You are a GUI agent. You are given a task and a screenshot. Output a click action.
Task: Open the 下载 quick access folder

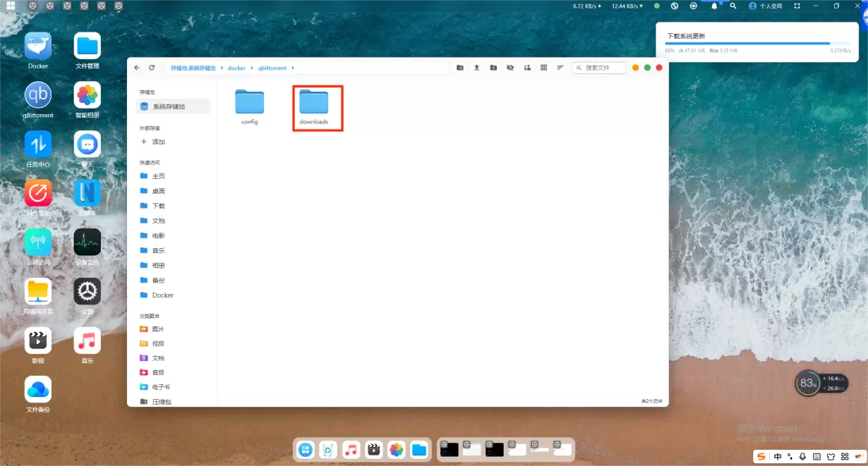158,206
